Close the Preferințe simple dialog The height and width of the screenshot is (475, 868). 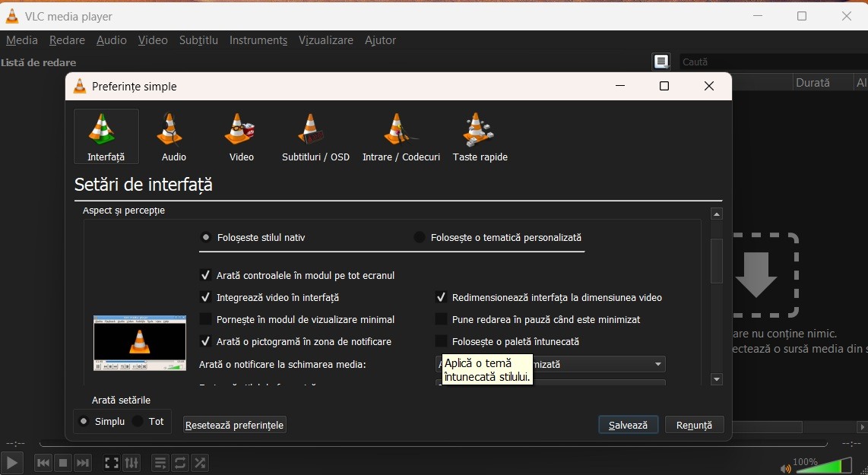pos(709,86)
